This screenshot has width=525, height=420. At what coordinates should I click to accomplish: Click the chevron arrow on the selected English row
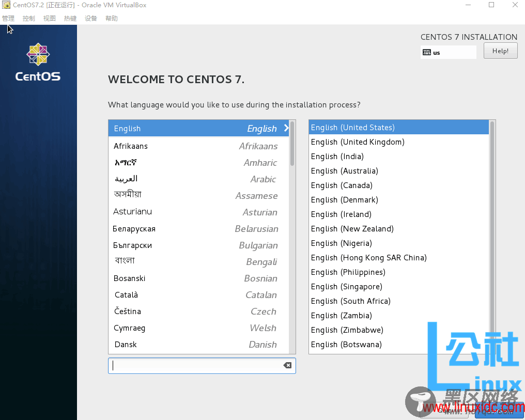coord(286,128)
